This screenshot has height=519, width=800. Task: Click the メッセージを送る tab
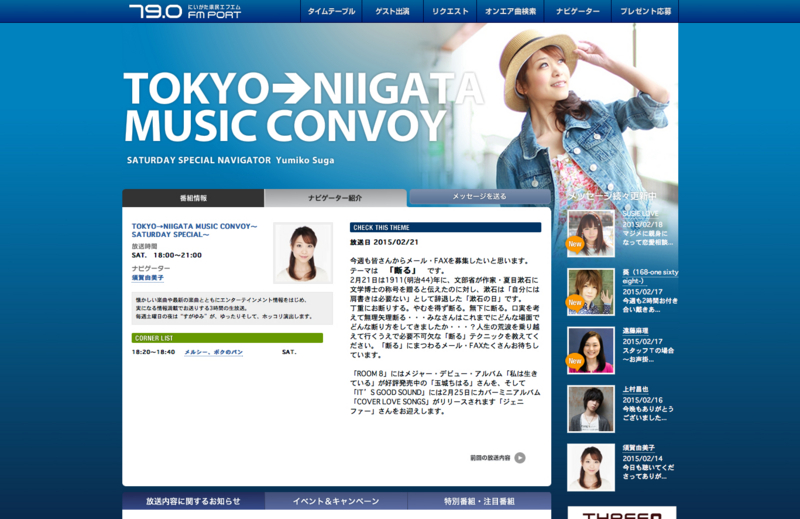[480, 196]
